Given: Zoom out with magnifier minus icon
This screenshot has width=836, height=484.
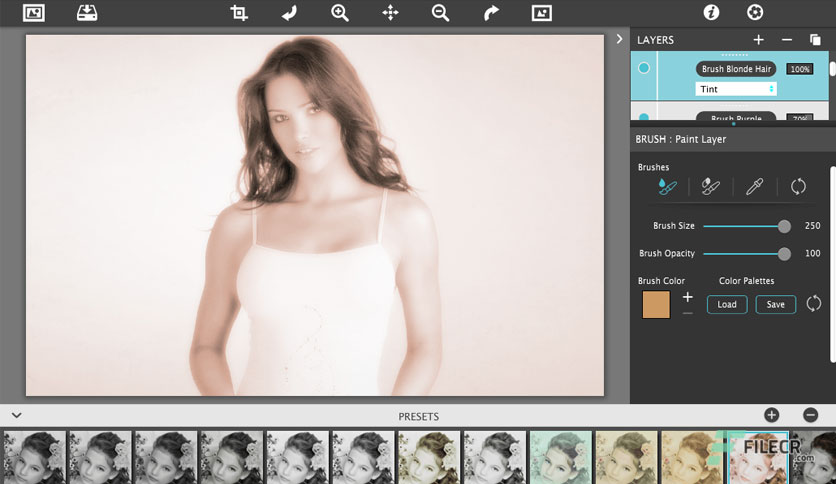Looking at the screenshot, I should (440, 13).
